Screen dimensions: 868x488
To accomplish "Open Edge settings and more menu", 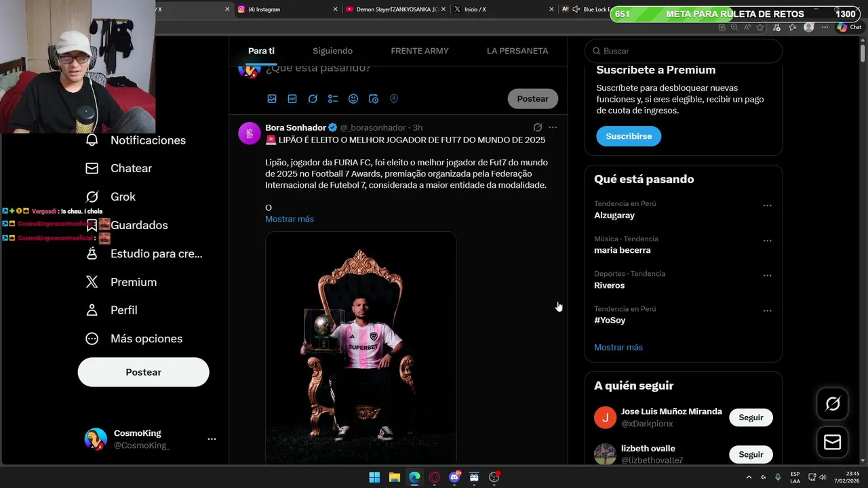I will point(825,27).
